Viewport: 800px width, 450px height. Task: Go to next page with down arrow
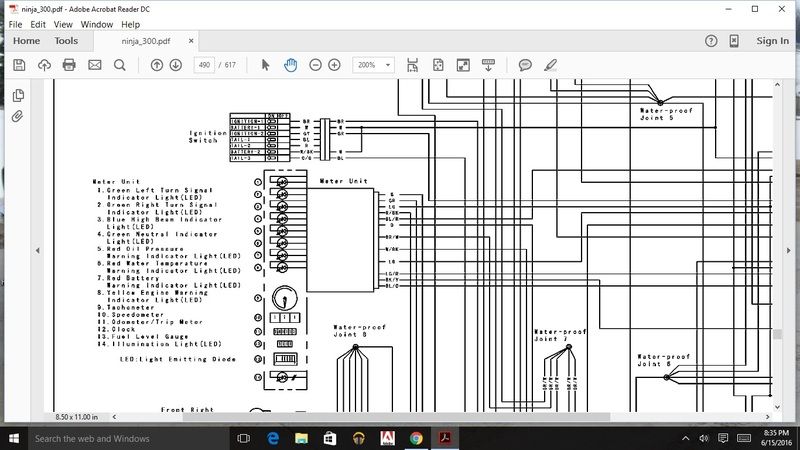pyautogui.click(x=176, y=65)
